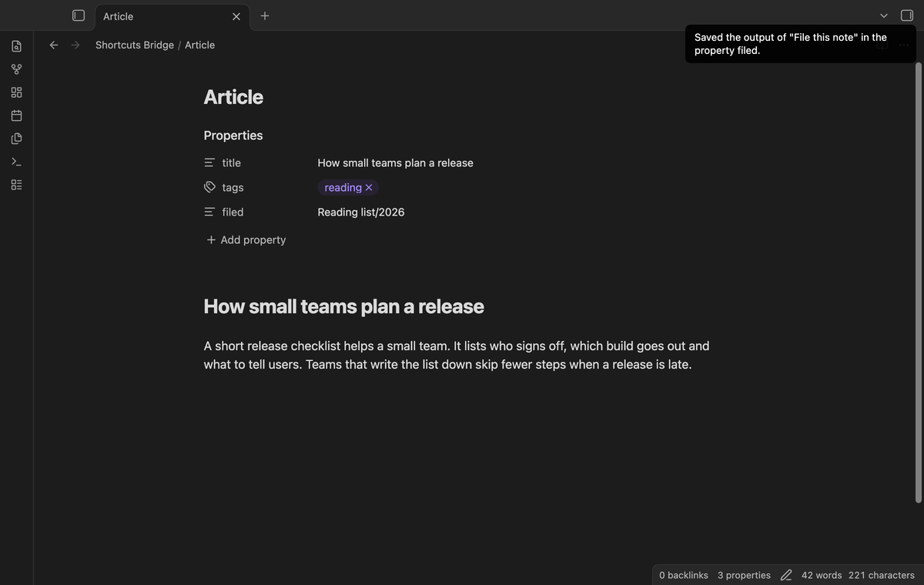Click Article in the breadcrumb path
Screen dimensions: 924x585
click(199, 45)
